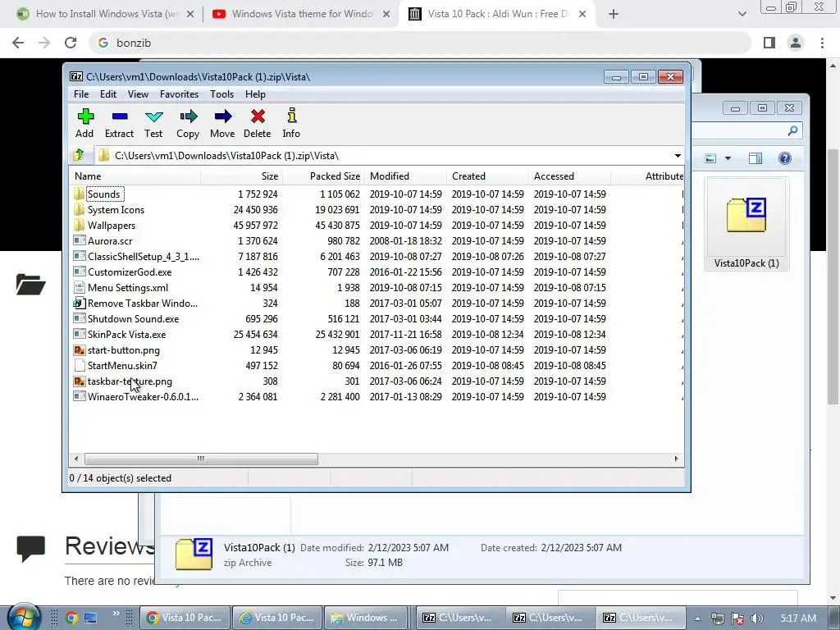Switch to Windows Vista theme YouTube tab
The width and height of the screenshot is (840, 630).
click(x=301, y=14)
